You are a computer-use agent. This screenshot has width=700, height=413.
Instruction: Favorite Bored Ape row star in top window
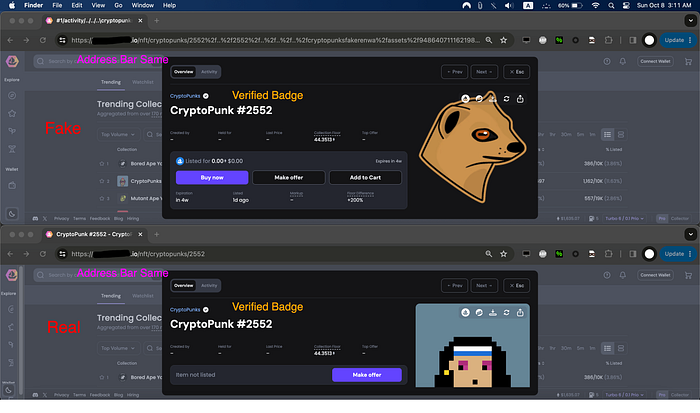coord(102,164)
